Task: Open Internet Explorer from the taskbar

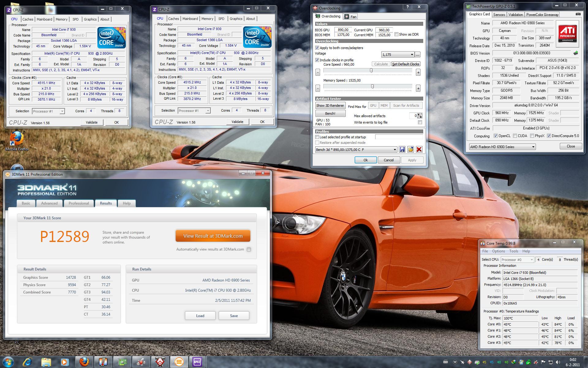Action: point(27,362)
